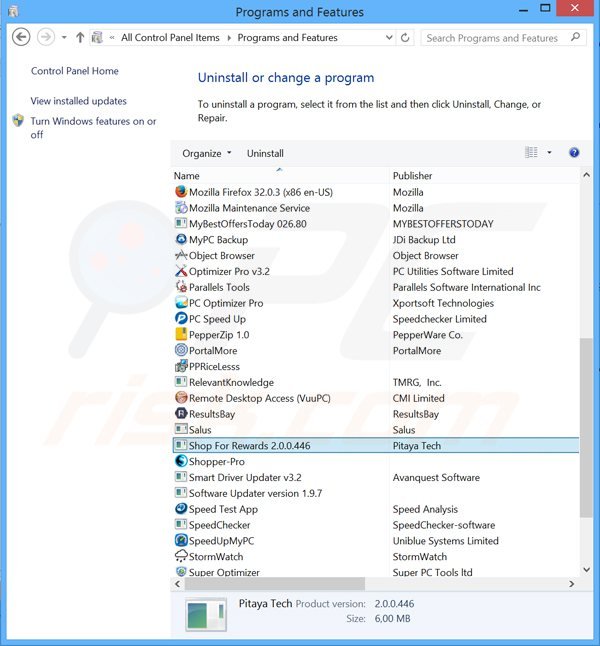Click publisher Xportsoft Technologies

443,303
